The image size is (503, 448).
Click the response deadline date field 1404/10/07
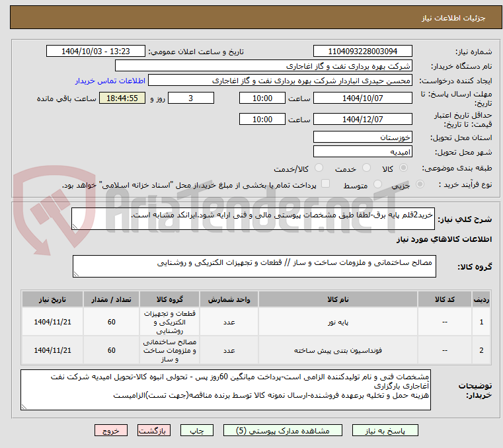[x=362, y=98]
